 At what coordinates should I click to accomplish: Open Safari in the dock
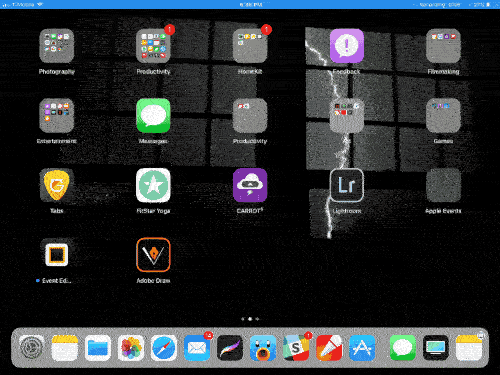[x=164, y=348]
